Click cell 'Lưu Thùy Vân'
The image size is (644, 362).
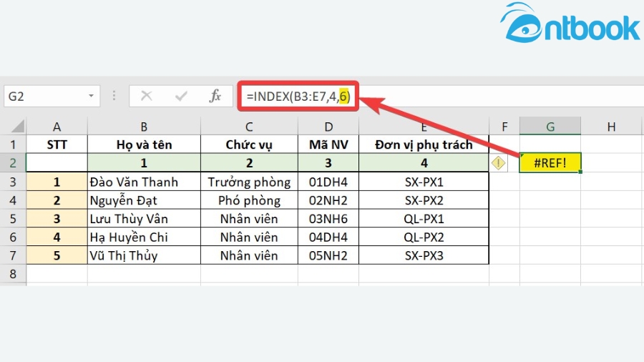point(144,218)
